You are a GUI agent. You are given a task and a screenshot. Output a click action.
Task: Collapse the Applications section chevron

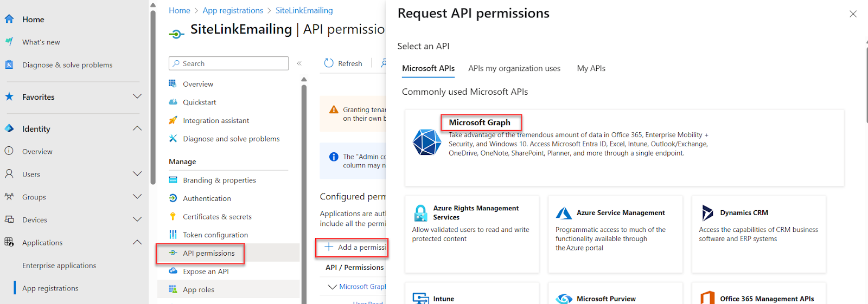[137, 242]
